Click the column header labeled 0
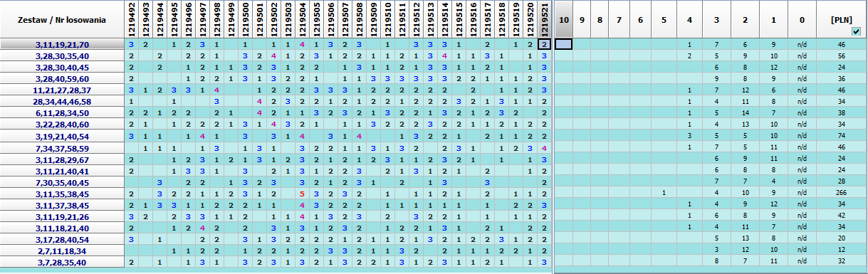Image resolution: width=868 pixels, height=274 pixels. [x=802, y=20]
